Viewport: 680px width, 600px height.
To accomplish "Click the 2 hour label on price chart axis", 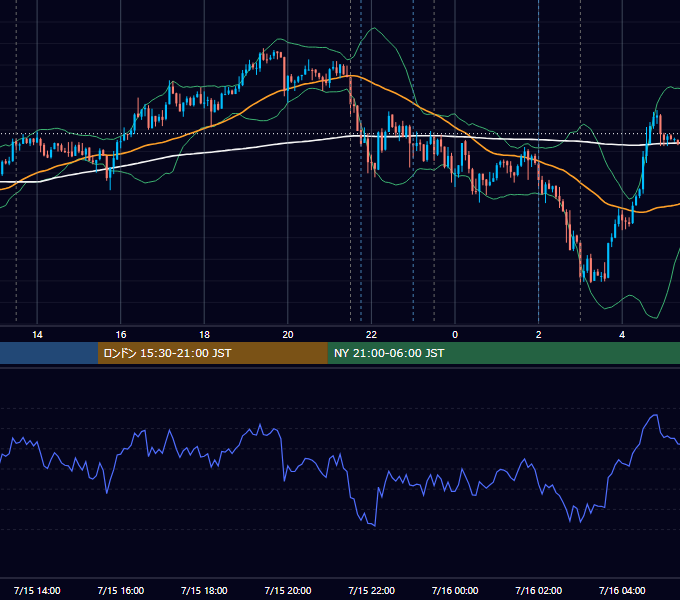I will 539,335.
